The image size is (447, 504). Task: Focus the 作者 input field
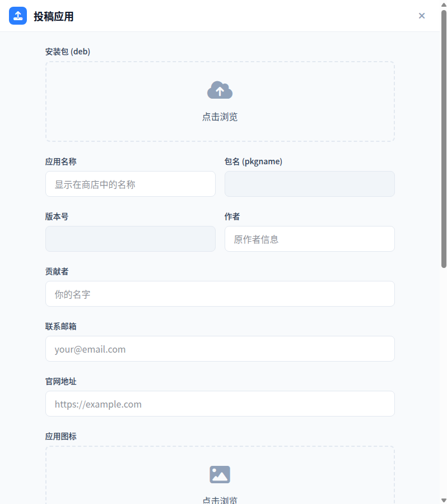310,239
